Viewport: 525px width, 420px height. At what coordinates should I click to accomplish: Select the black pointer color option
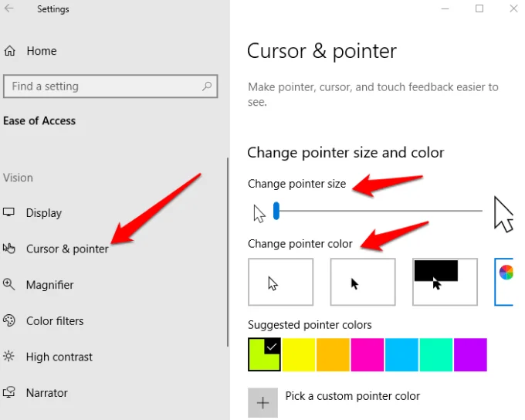click(x=363, y=282)
